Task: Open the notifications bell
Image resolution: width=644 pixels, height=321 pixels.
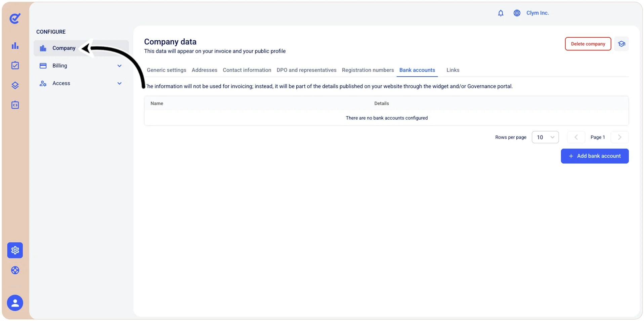Action: click(501, 13)
